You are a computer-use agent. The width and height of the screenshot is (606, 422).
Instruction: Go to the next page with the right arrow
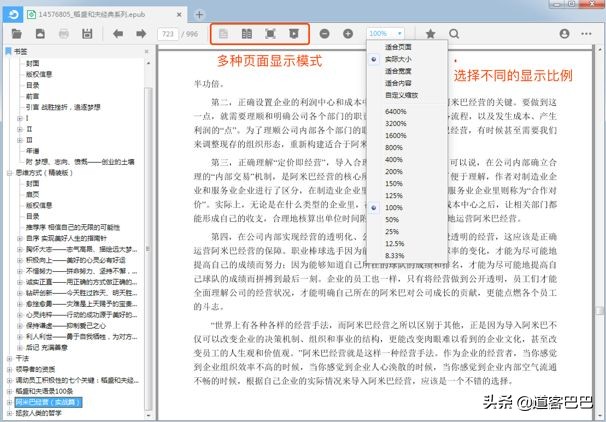141,34
